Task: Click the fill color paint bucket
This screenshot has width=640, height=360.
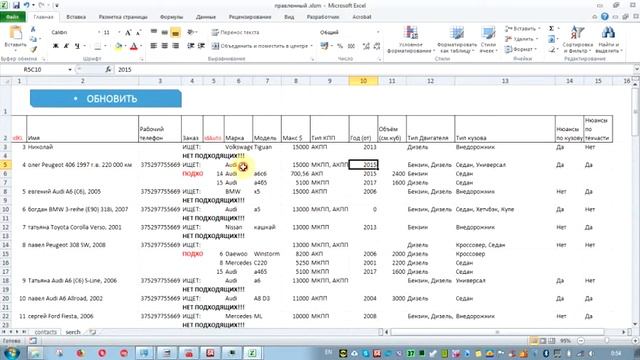Action: [118, 46]
